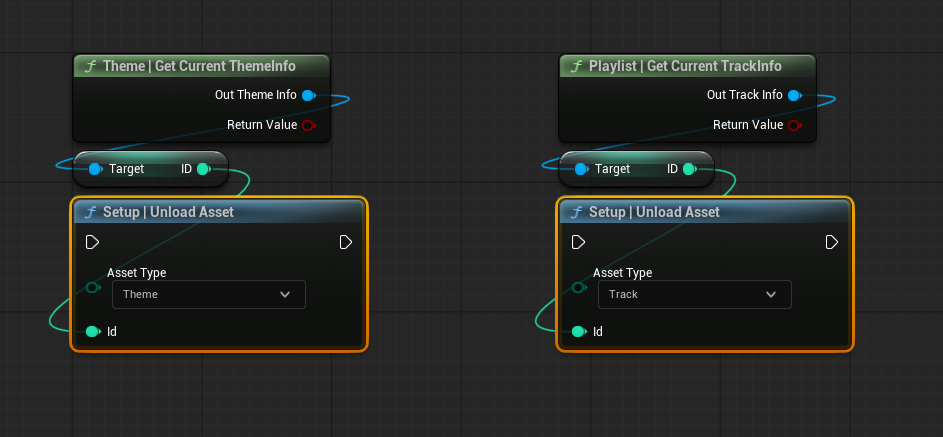The image size is (943, 437).
Task: Click the Out Track Info label text
Action: pyautogui.click(x=745, y=95)
